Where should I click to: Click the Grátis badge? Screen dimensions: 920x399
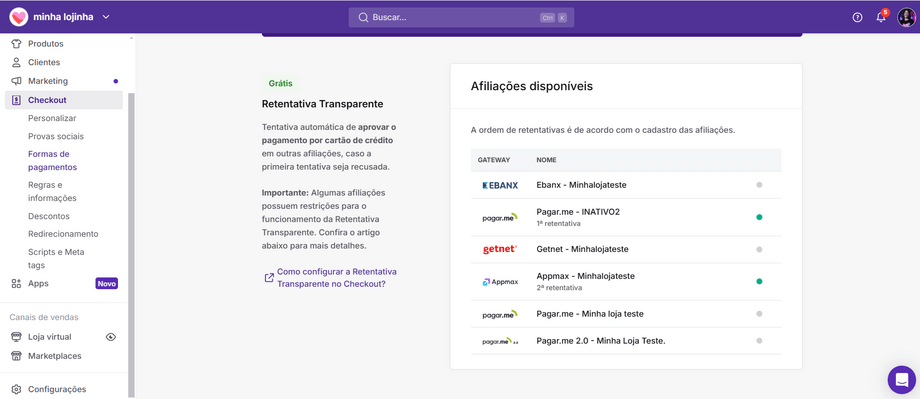[x=280, y=83]
